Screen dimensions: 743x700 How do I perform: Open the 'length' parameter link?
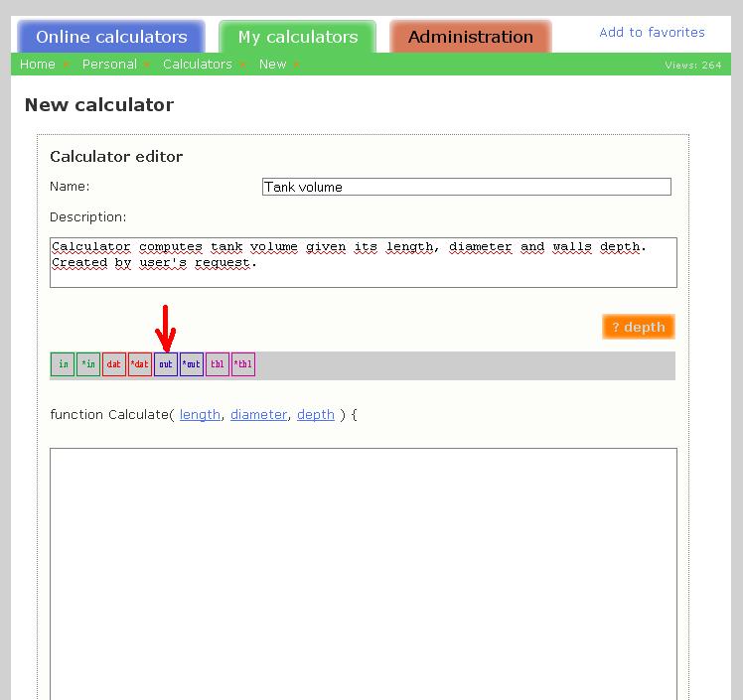200,414
